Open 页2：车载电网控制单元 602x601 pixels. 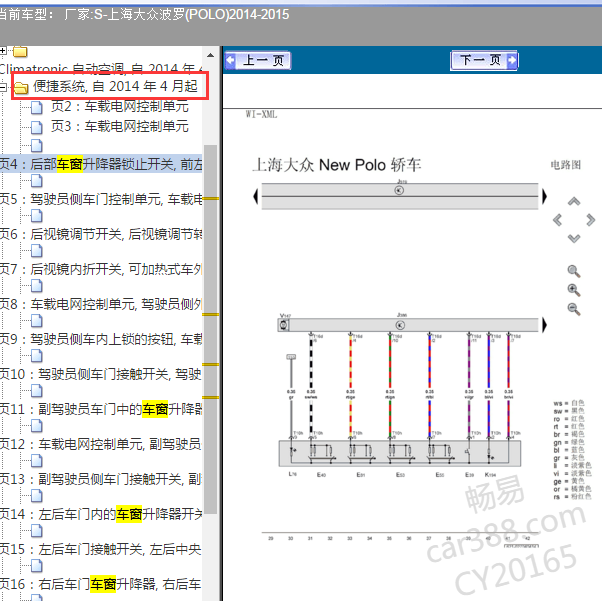(120, 106)
